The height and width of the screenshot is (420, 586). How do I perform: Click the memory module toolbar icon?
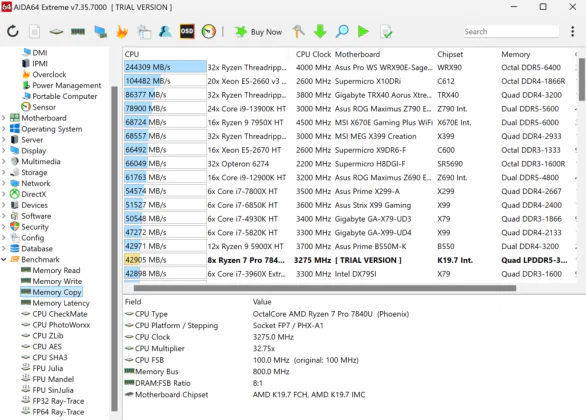pyautogui.click(x=78, y=32)
